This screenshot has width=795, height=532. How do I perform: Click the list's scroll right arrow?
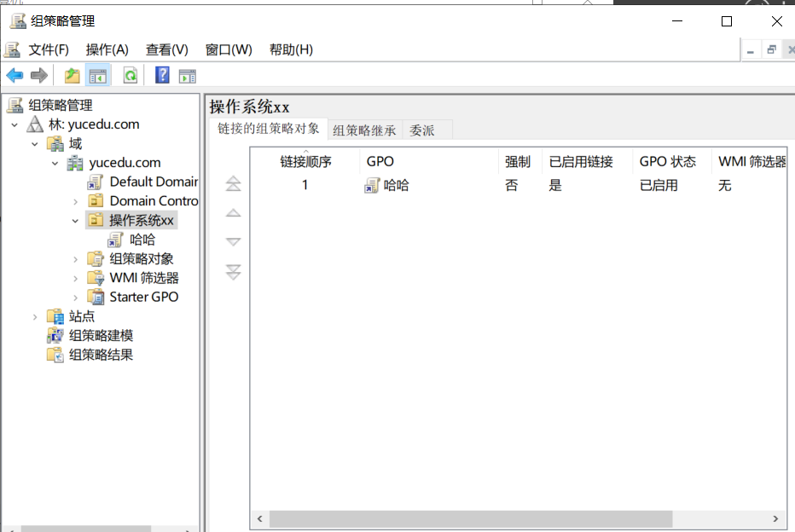(x=775, y=519)
